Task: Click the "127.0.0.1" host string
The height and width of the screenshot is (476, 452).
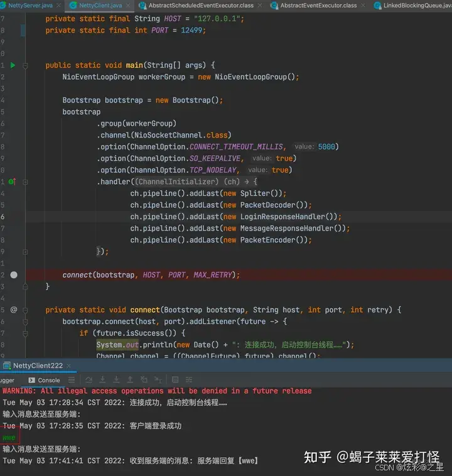Action: pyautogui.click(x=217, y=19)
